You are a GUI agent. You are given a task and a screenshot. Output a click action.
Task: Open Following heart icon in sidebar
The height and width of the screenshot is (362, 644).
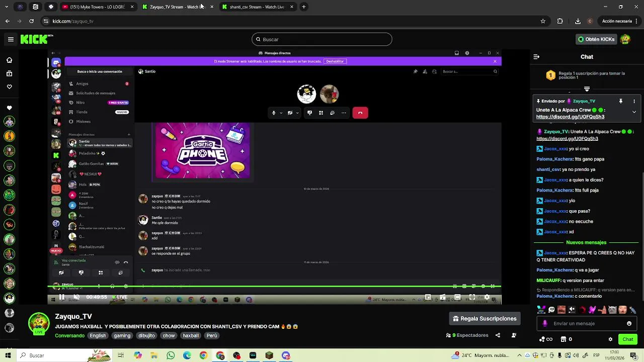click(9, 87)
